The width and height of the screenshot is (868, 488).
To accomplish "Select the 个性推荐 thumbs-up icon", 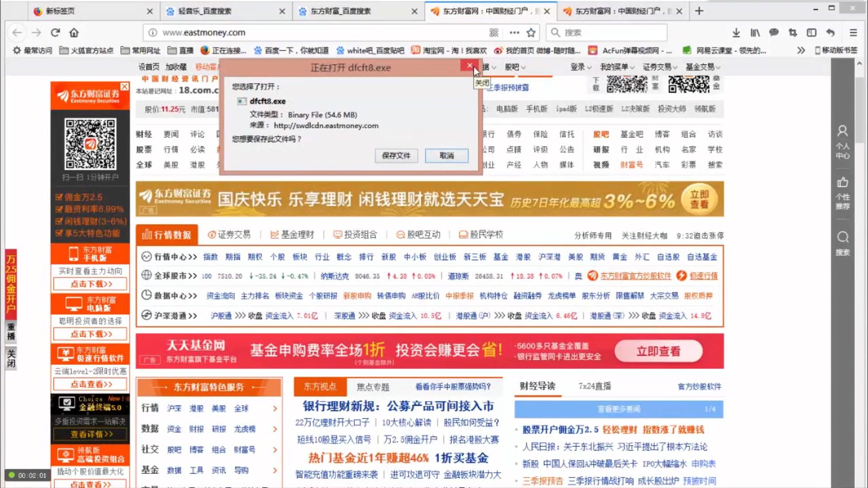I will (843, 183).
